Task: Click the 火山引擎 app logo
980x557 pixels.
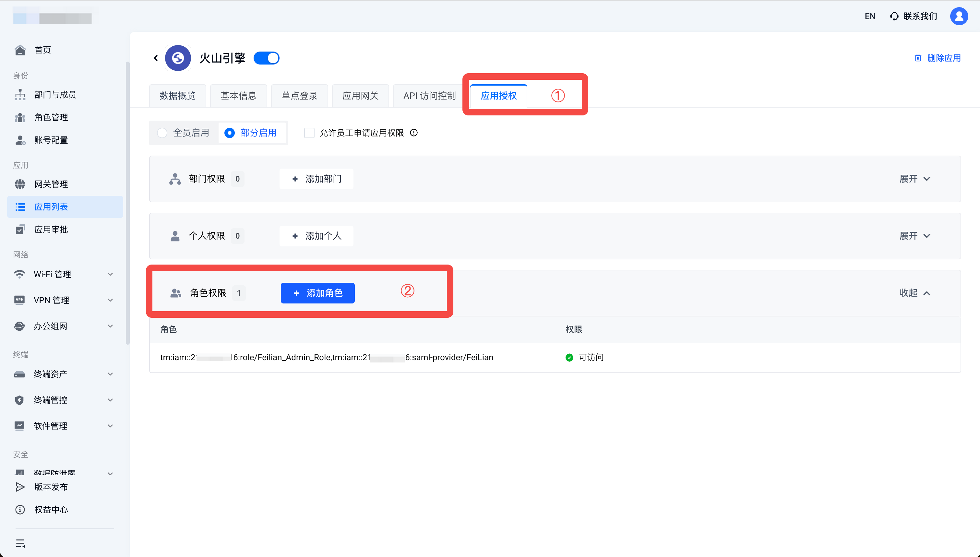Action: [x=178, y=58]
